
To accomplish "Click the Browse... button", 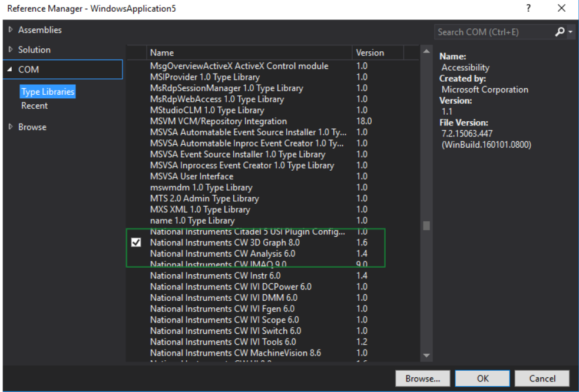I will (422, 378).
